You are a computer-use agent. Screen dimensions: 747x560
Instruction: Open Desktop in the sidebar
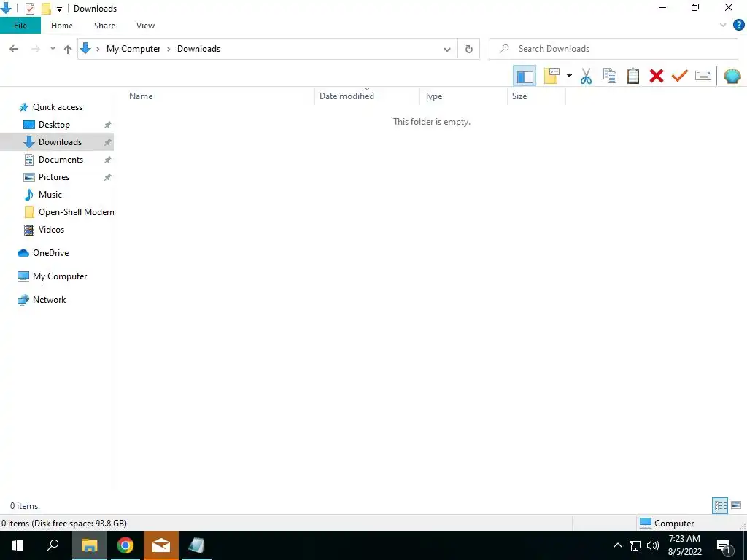[x=54, y=125]
